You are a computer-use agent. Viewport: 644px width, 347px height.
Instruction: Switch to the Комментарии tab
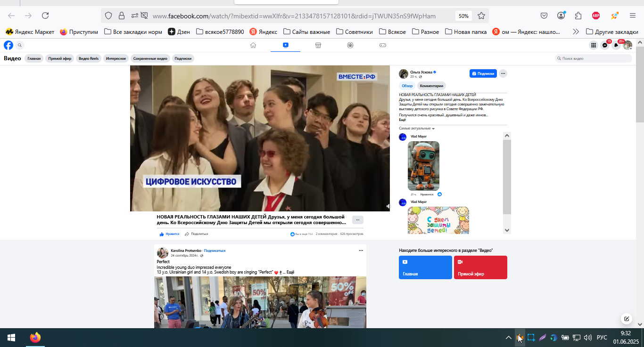pos(431,86)
